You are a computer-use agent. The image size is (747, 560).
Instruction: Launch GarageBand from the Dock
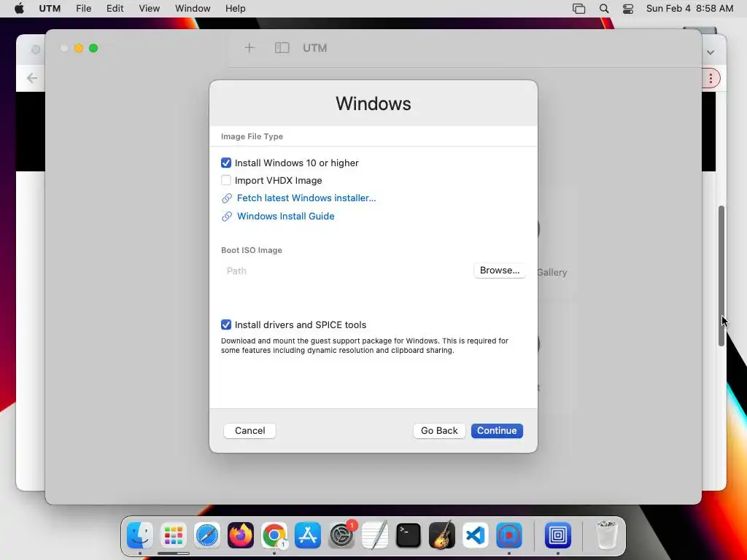(x=442, y=535)
